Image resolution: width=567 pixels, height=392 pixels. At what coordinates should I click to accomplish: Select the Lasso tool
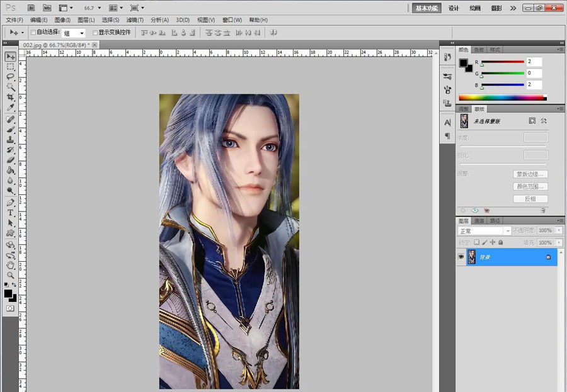(11, 76)
